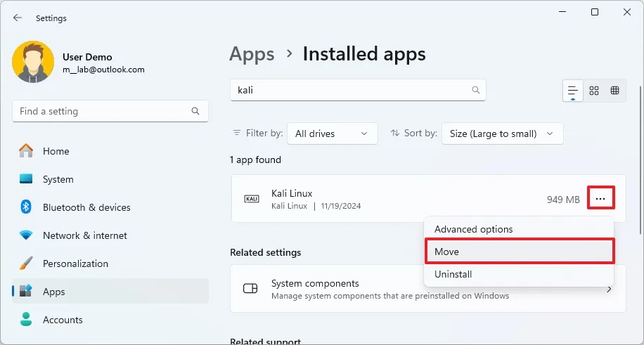Switch to table view layout

(615, 91)
